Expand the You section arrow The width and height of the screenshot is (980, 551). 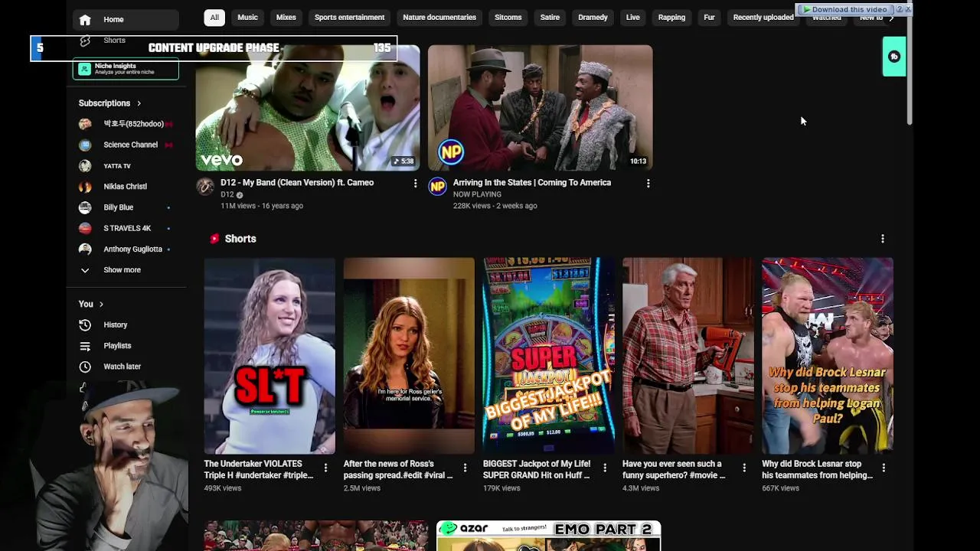101,305
